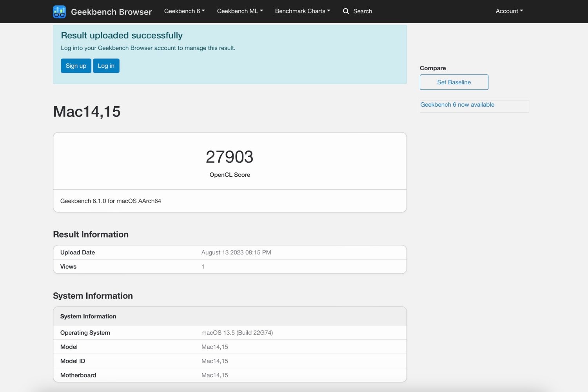Open the Geekbench Browser home link
The height and width of the screenshot is (392, 588).
[111, 12]
